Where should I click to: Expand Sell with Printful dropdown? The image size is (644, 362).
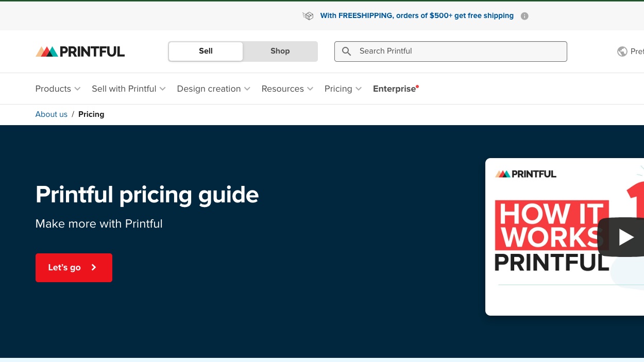(129, 89)
